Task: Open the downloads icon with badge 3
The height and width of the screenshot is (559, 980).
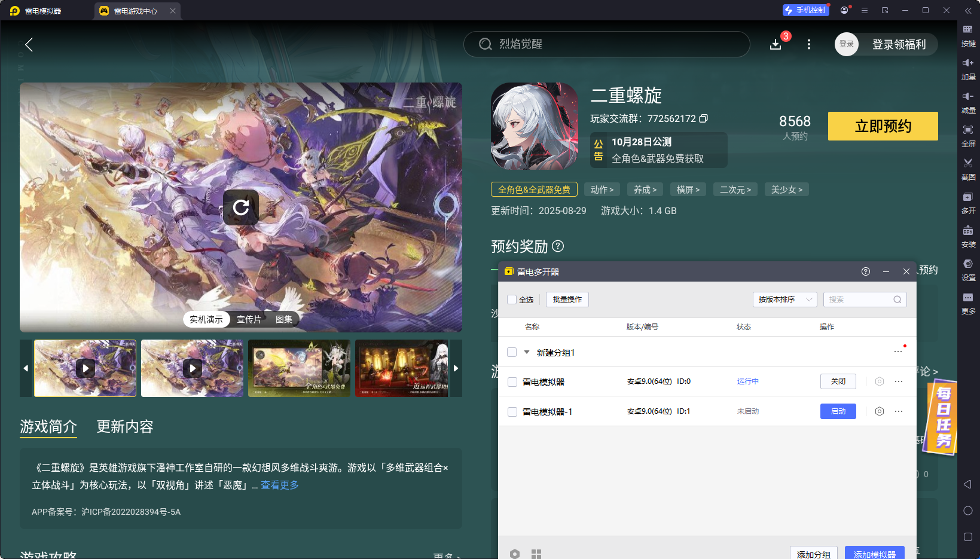Action: [x=776, y=44]
